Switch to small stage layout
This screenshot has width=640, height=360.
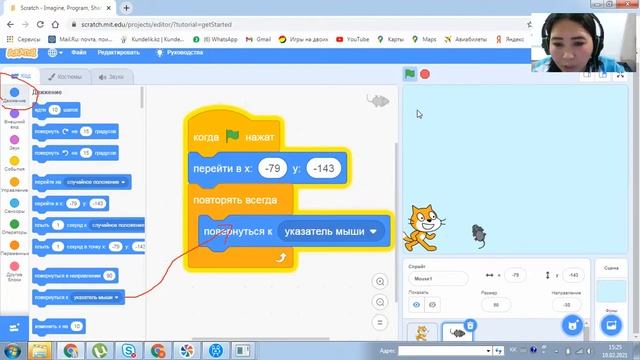tap(587, 75)
